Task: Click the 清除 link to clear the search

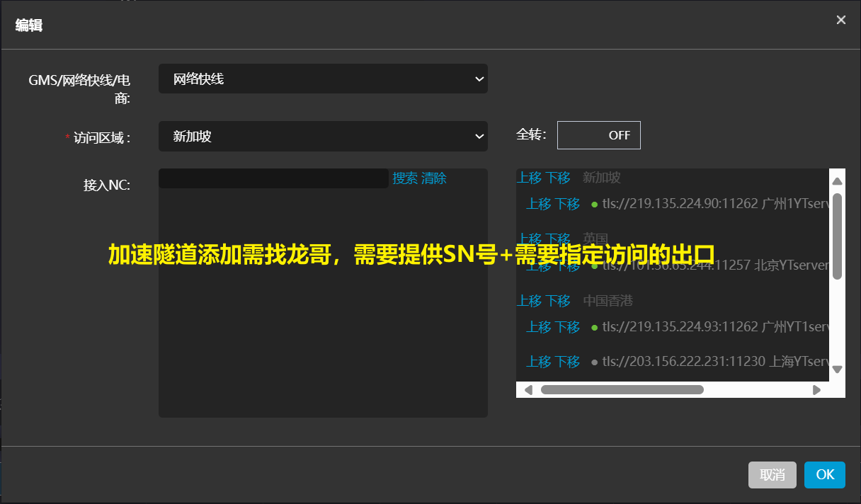Action: click(x=435, y=178)
